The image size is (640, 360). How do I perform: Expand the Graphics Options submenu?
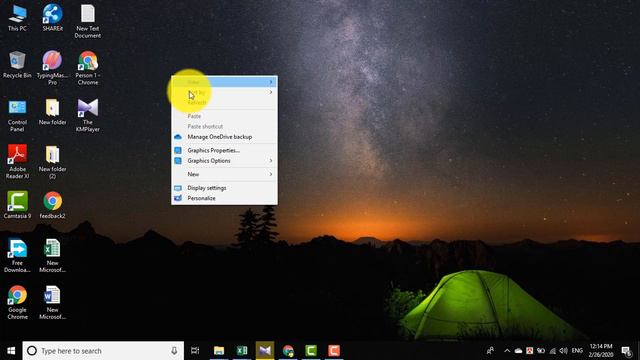click(224, 161)
